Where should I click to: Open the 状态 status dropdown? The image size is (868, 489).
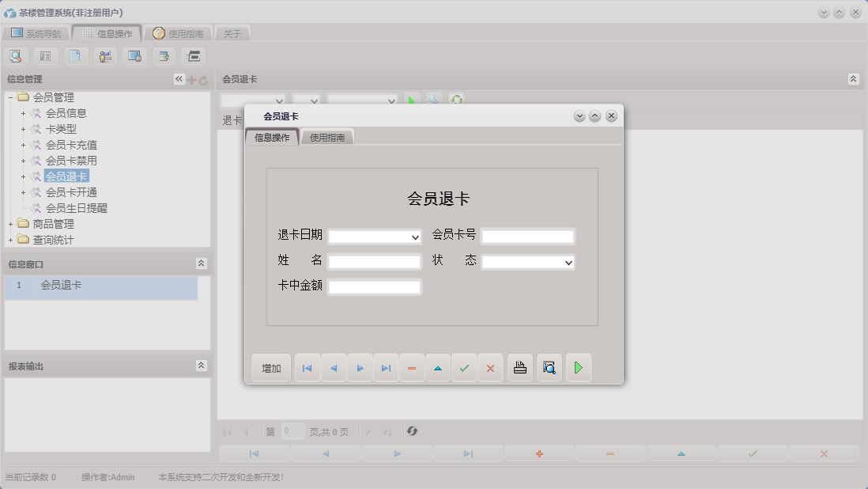[x=566, y=261]
